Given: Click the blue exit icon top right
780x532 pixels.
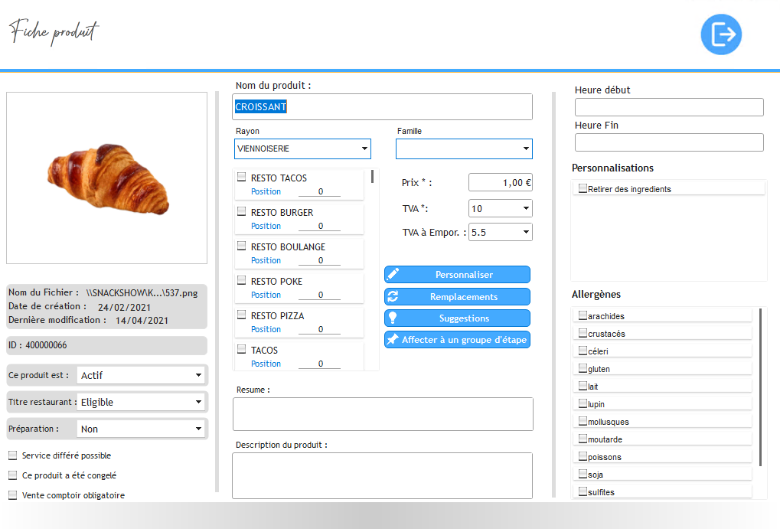Looking at the screenshot, I should click(x=721, y=34).
